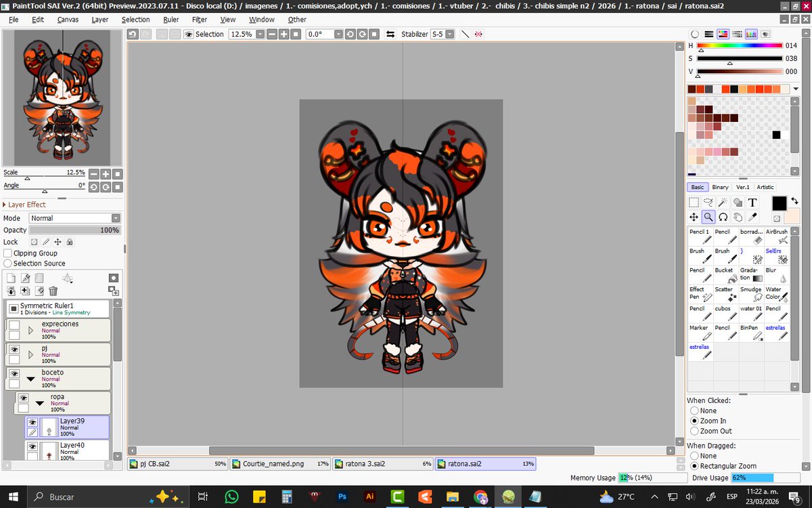Image resolution: width=812 pixels, height=508 pixels.
Task: Click the black foreground color swatch
Action: [780, 203]
